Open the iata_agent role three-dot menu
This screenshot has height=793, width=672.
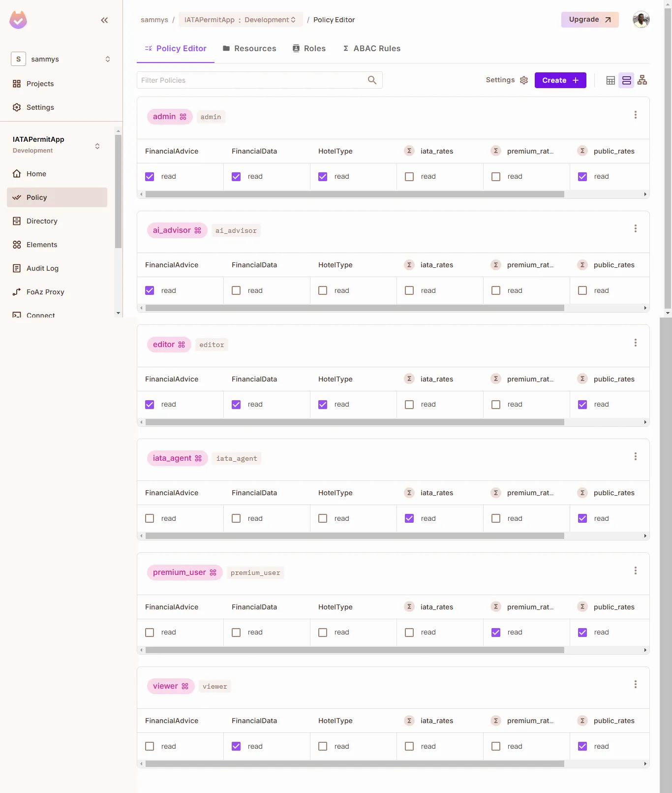tap(635, 456)
